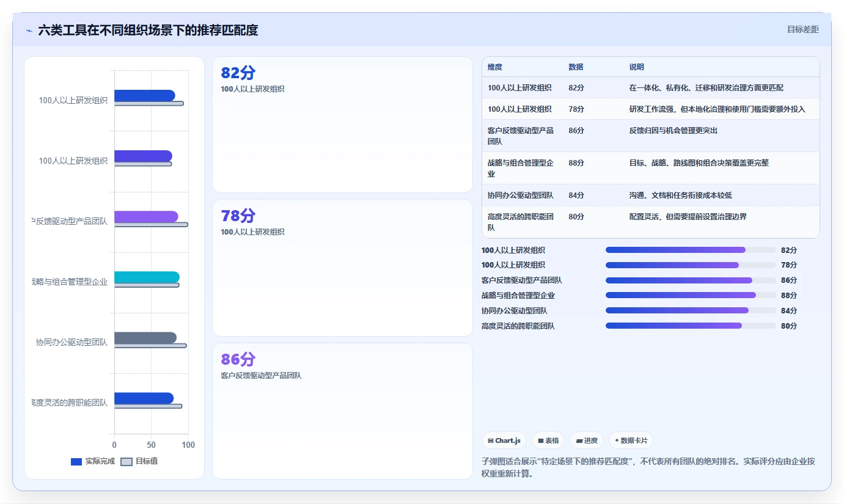Image resolution: width=844 pixels, height=504 pixels.
Task: Open the 78分 data card
Action: (342, 268)
